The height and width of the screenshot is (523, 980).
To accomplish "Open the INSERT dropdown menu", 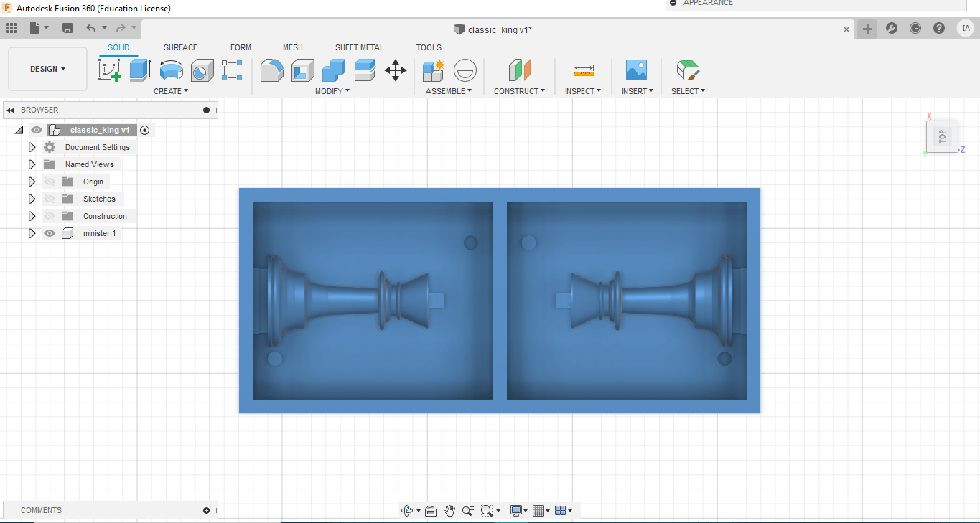I will pyautogui.click(x=638, y=91).
